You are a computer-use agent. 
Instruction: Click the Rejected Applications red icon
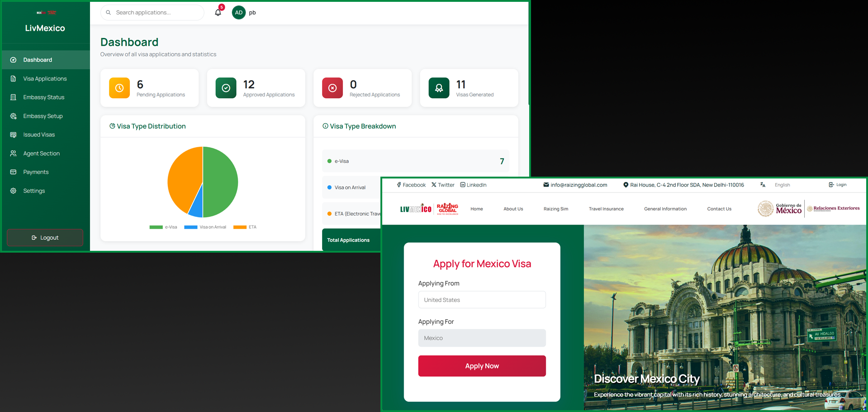click(332, 88)
